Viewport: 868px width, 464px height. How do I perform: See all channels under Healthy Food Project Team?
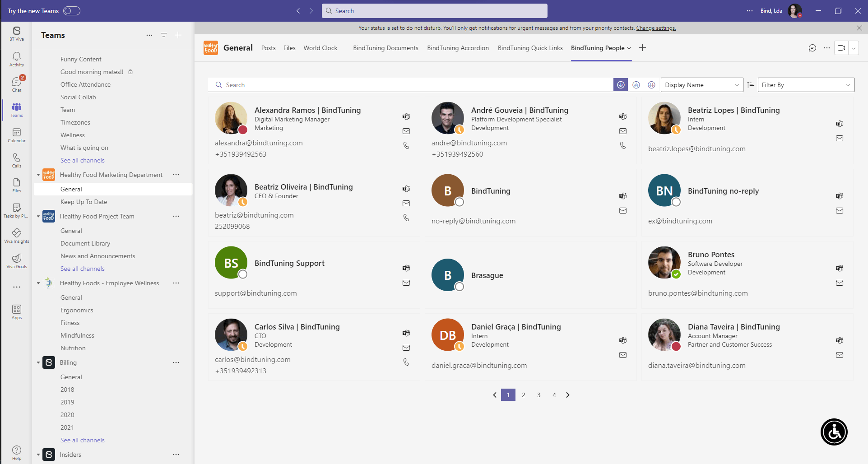[x=82, y=269]
